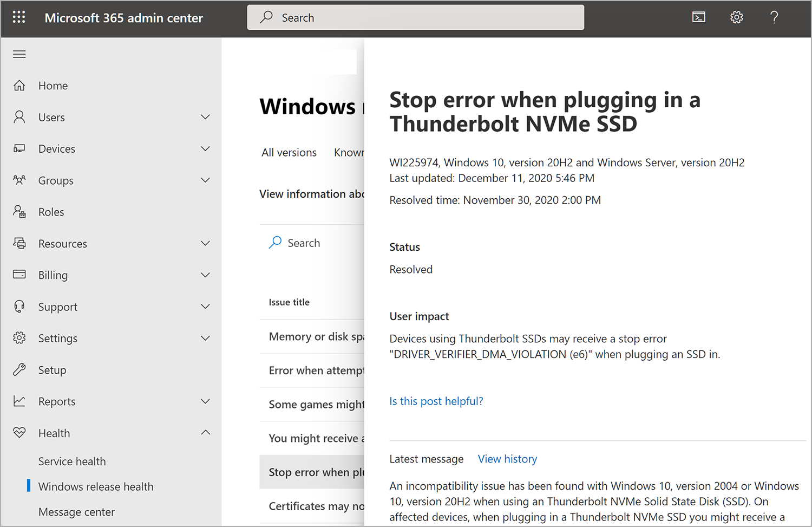This screenshot has width=812, height=527.
Task: Select the Home icon in sidebar
Action: pyautogui.click(x=19, y=85)
